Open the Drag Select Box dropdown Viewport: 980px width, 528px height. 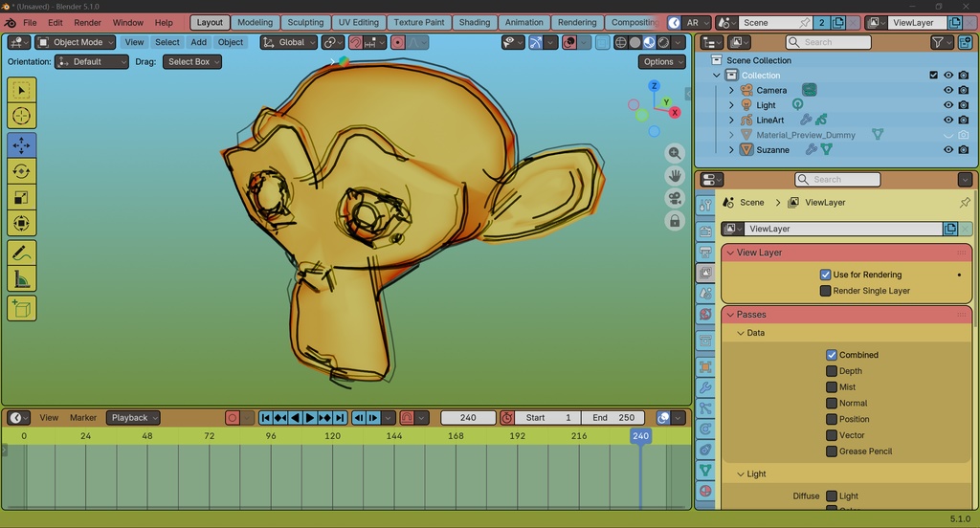pyautogui.click(x=192, y=62)
